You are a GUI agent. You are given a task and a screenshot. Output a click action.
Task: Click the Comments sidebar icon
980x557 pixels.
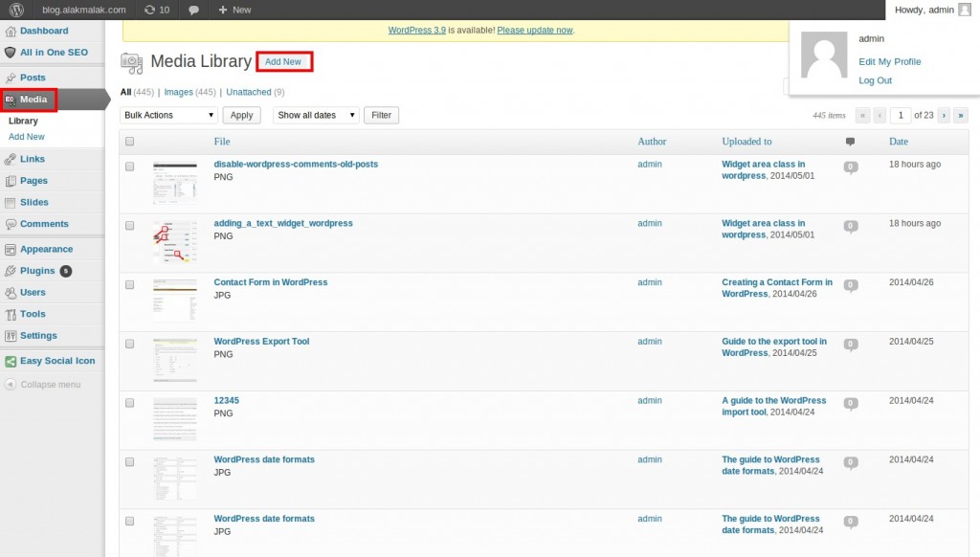point(10,224)
